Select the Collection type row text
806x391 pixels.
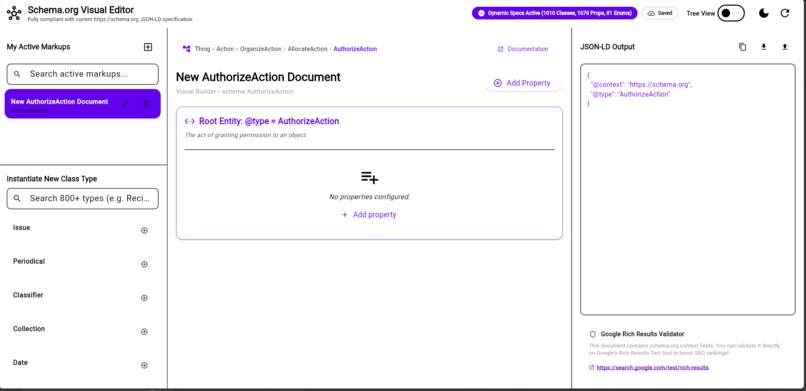tap(29, 329)
